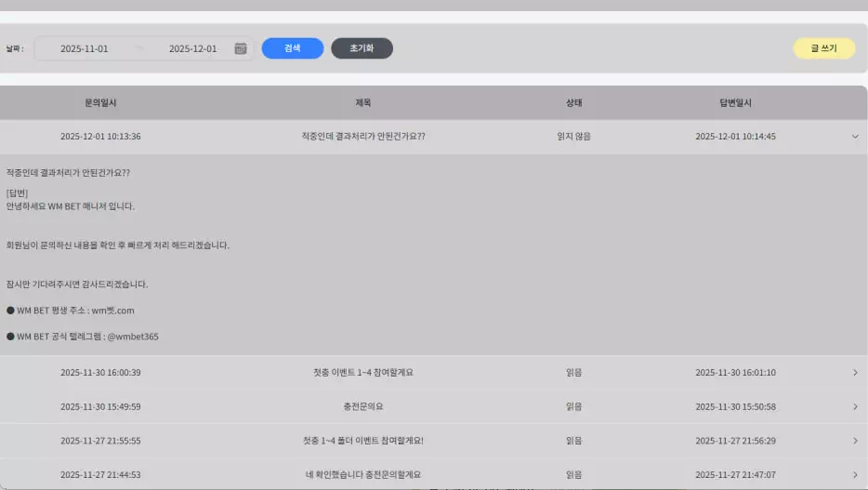Expand the 2025-11-30 16:00:39 inquiry arrow
Image resolution: width=868 pixels, height=490 pixels.
click(x=855, y=373)
